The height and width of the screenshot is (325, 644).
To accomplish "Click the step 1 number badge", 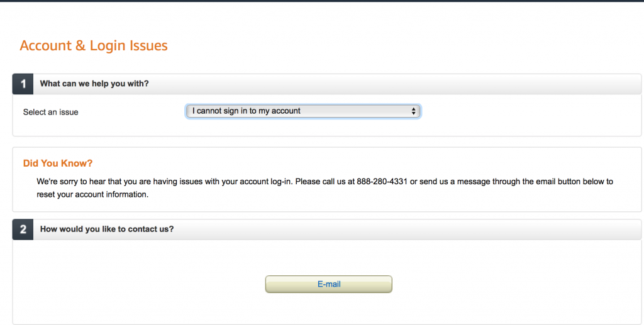I will click(x=23, y=84).
